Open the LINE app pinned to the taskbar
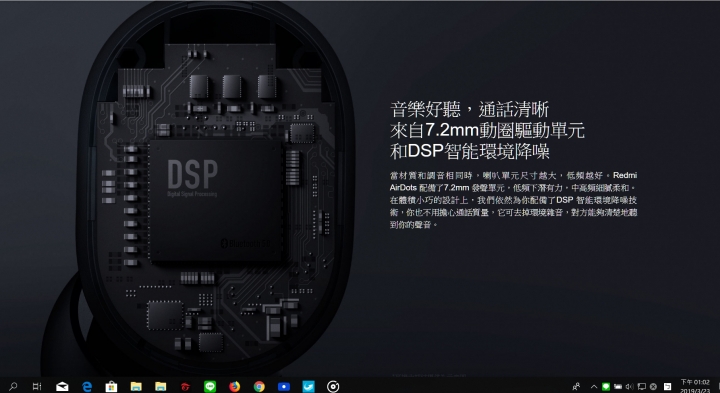The height and width of the screenshot is (393, 720). [210, 387]
